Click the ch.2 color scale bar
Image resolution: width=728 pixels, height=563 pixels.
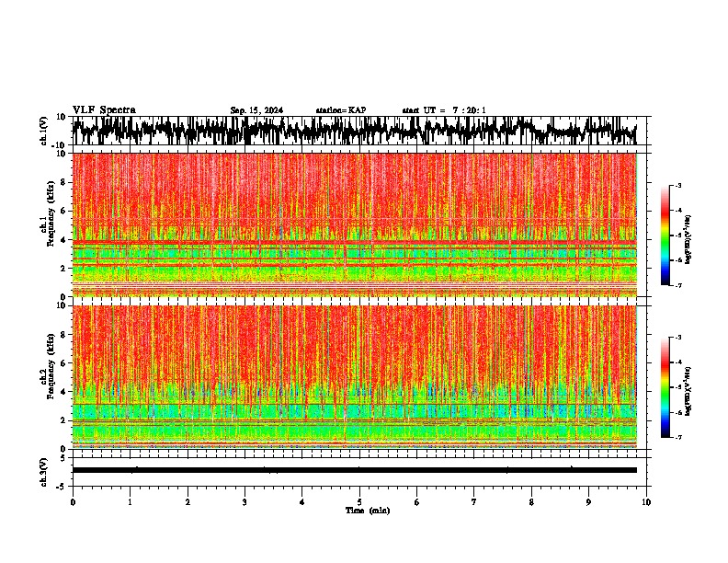pyautogui.click(x=665, y=387)
